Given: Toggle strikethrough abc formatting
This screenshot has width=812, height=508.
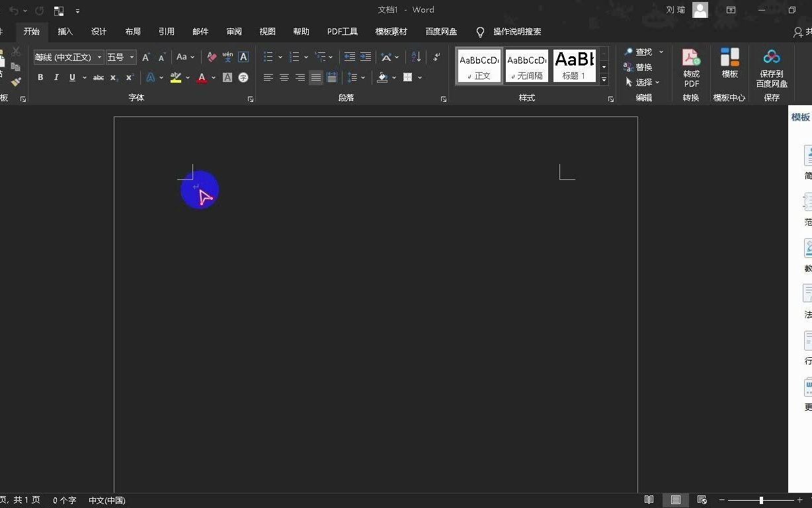Looking at the screenshot, I should [99, 77].
